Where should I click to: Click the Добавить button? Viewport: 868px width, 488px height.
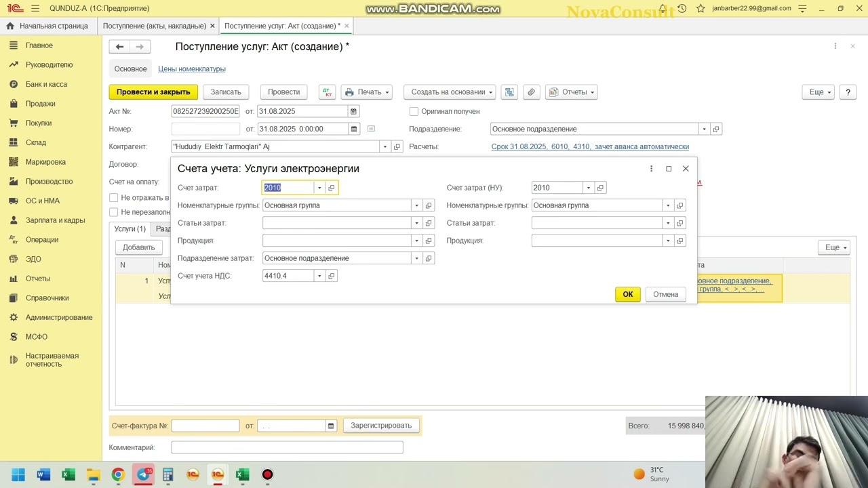point(139,247)
